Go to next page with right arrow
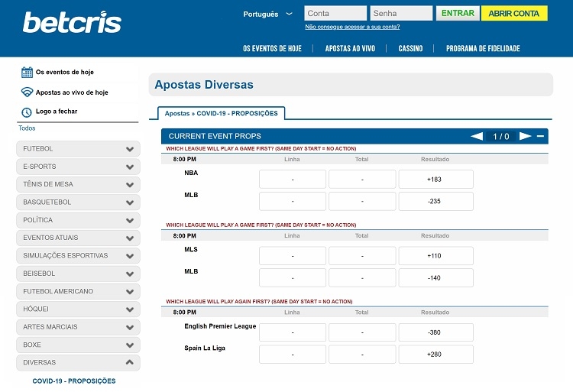The image size is (573, 392). click(525, 137)
